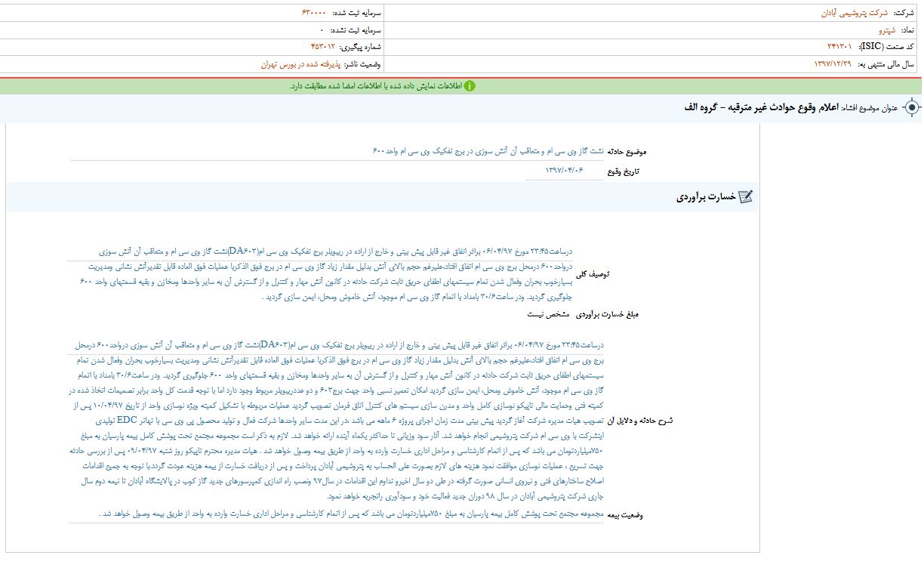This screenshot has height=580, width=924.
Task: Click the تاریخ وقوع label
Action: click(x=624, y=171)
